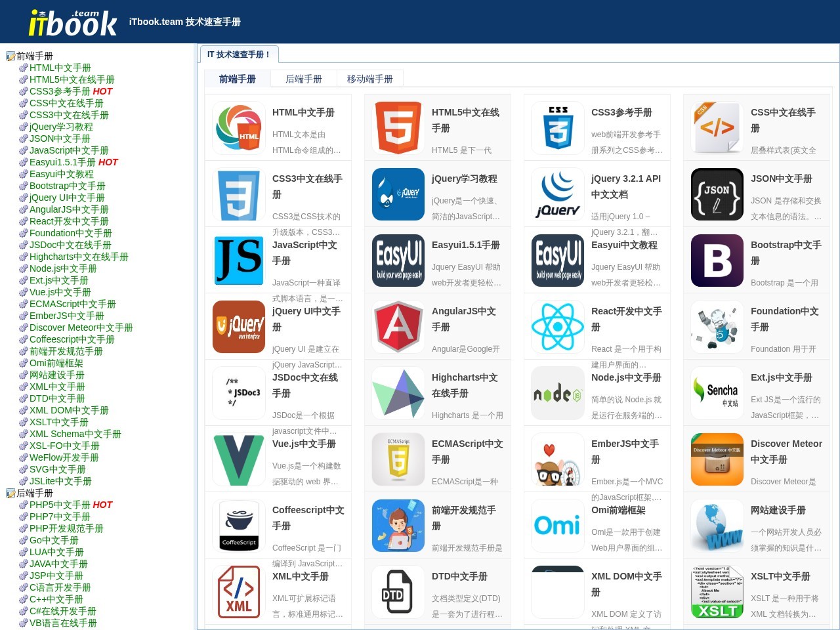This screenshot has width=840, height=630.
Task: Select jQuery学习教程 in the sidebar tree
Action: (61, 127)
